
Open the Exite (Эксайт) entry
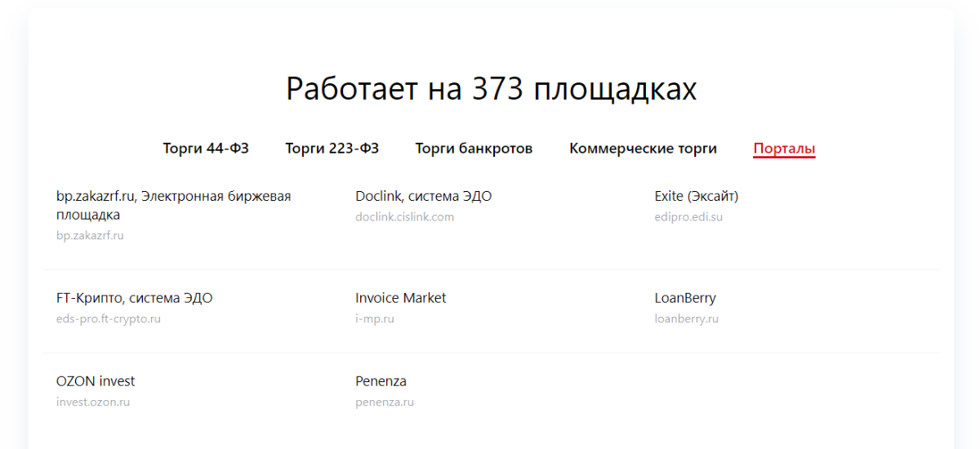[x=697, y=197]
